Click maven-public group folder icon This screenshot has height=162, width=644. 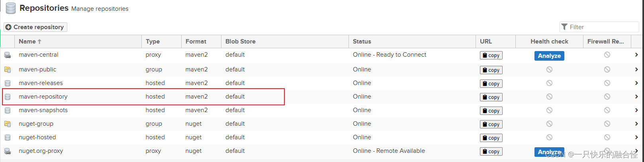[x=8, y=69]
